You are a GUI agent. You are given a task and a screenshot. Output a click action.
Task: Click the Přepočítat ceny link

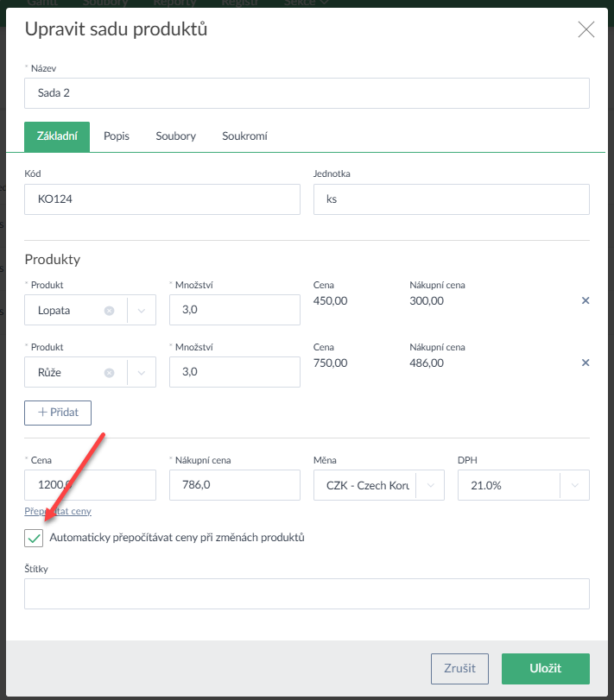58,511
